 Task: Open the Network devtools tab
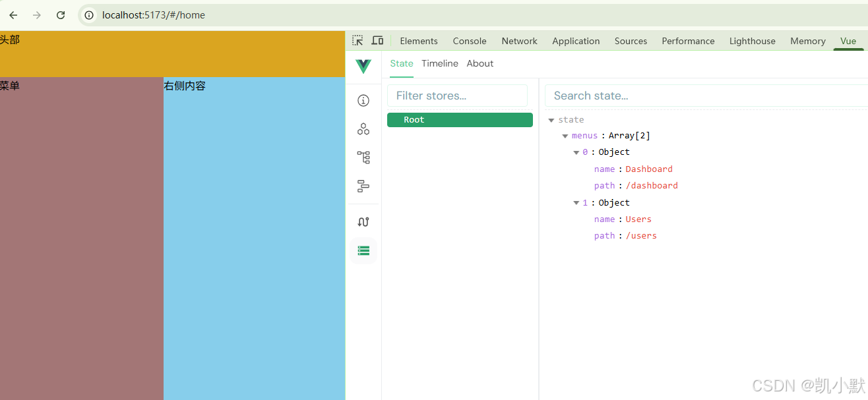tap(520, 41)
